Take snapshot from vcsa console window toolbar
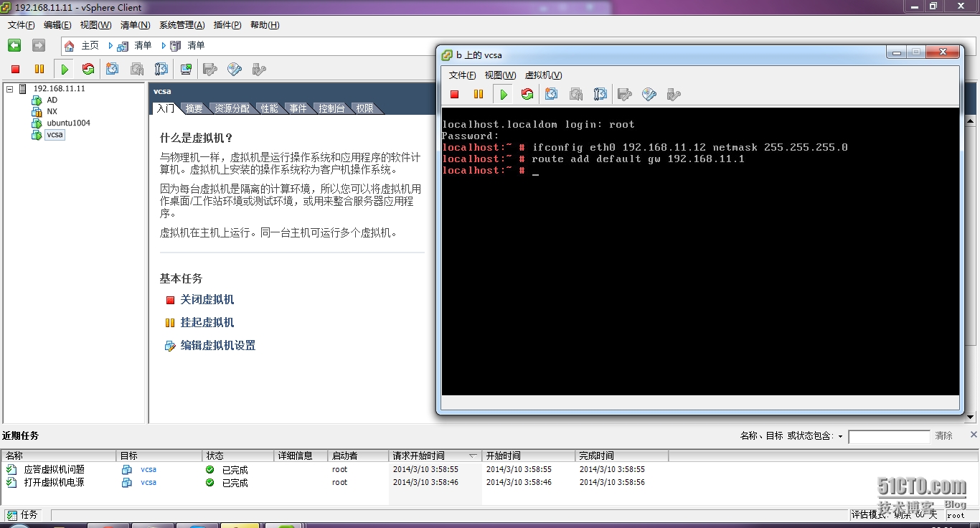 552,94
